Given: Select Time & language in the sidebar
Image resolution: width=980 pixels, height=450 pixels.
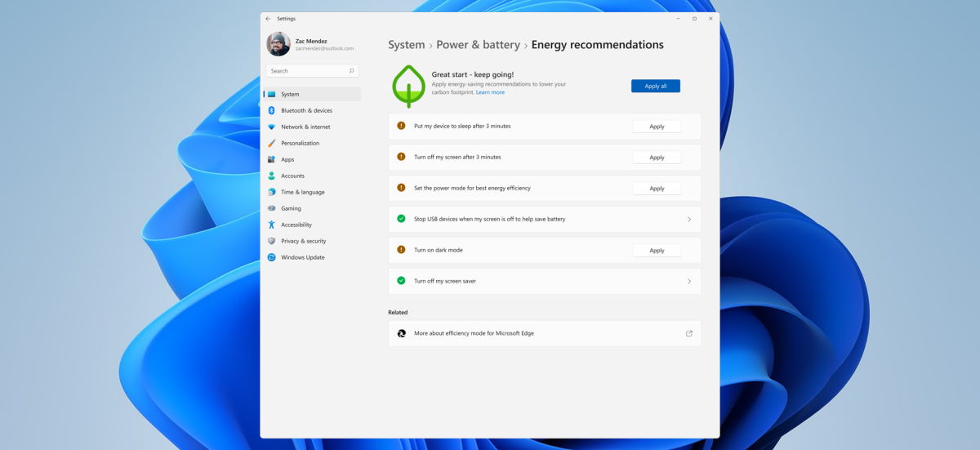Looking at the screenshot, I should pyautogui.click(x=302, y=192).
